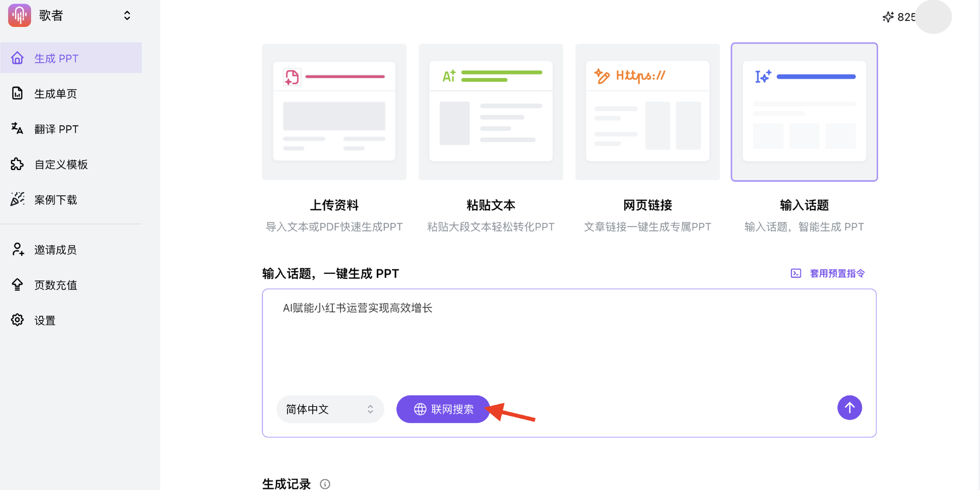Click the 歌者 app logo icon
This screenshot has height=490, width=980.
click(x=20, y=15)
